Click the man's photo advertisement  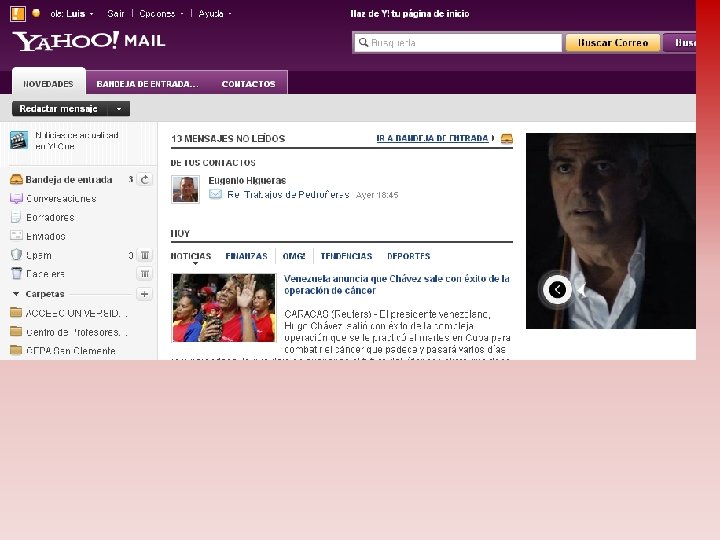pyautogui.click(x=611, y=231)
